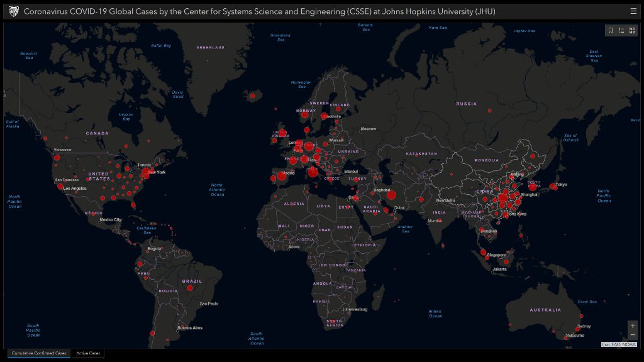Show the map legend list
644x362 pixels.
pyautogui.click(x=621, y=30)
